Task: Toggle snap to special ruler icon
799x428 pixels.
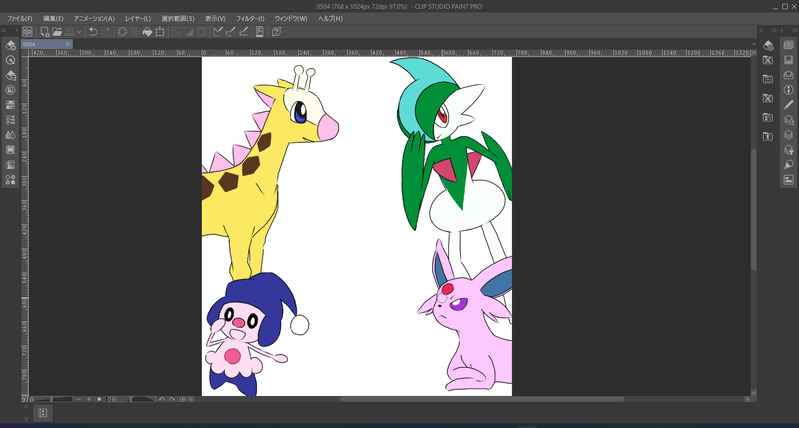Action: pos(231,32)
